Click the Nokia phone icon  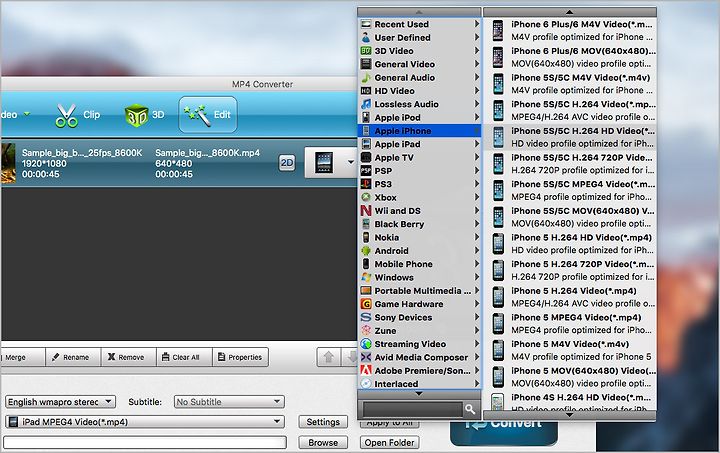point(366,237)
